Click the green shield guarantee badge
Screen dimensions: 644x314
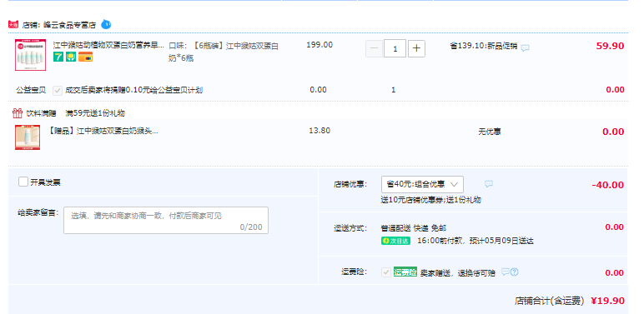pyautogui.click(x=71, y=57)
